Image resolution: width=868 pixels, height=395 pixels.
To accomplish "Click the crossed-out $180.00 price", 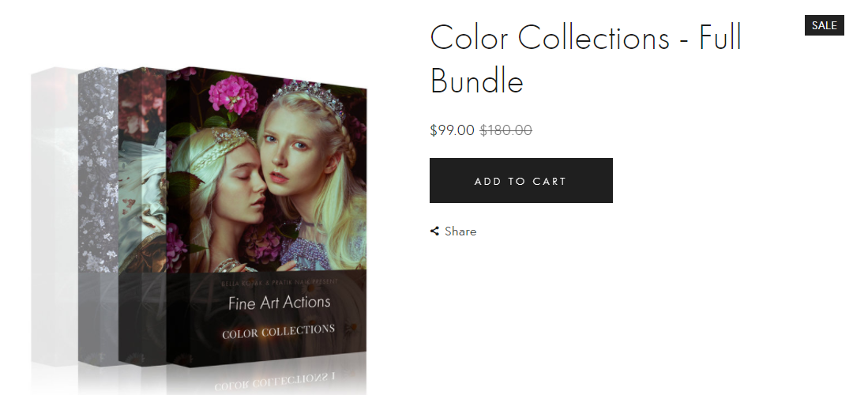I will click(506, 130).
